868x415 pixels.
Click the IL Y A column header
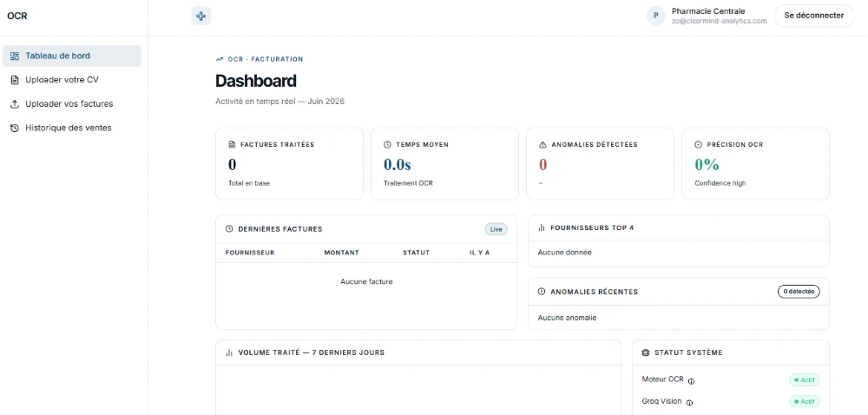tap(480, 253)
